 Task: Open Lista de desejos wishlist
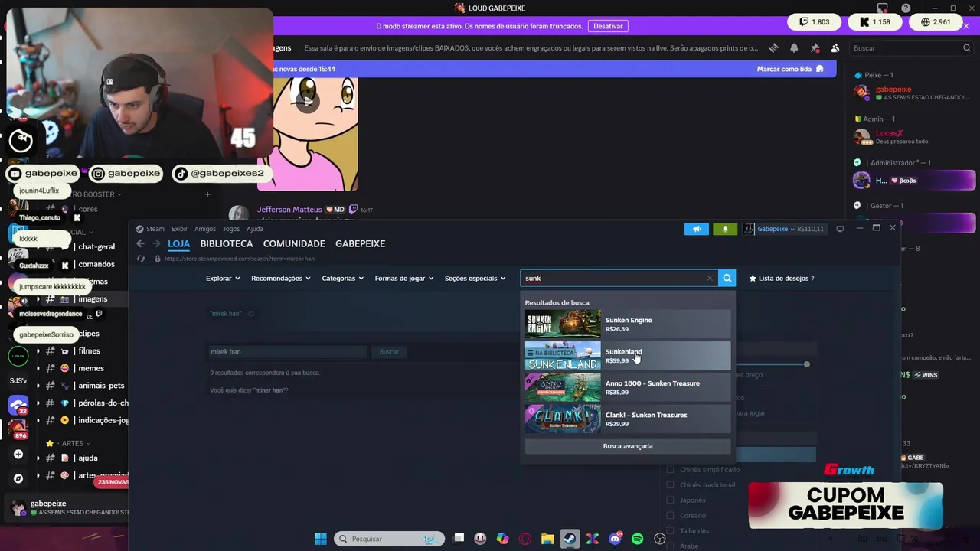tap(782, 279)
